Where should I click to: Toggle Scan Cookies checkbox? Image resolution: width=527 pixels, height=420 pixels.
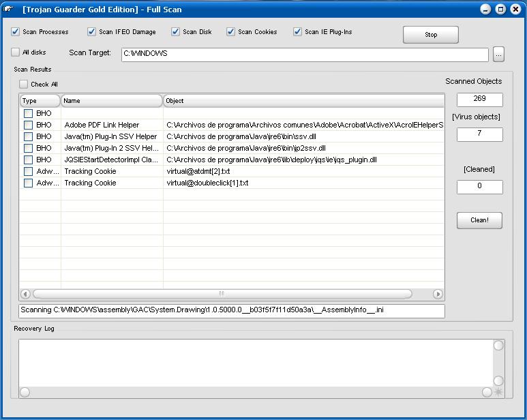click(x=230, y=31)
